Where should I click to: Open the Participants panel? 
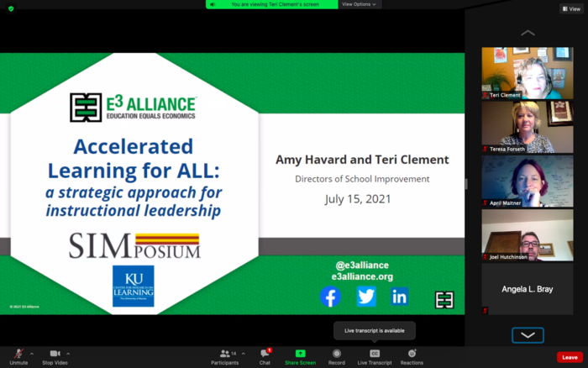tap(224, 355)
